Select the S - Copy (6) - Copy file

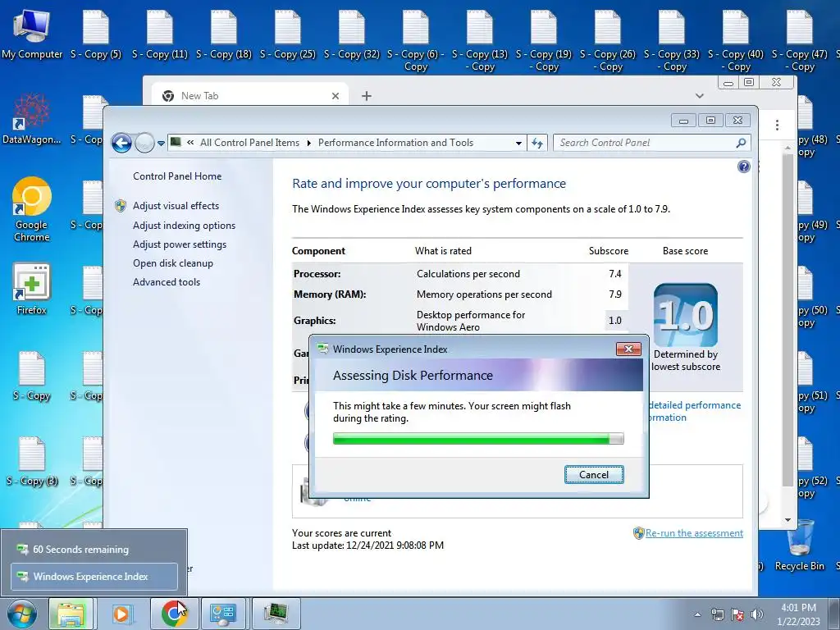(x=416, y=41)
